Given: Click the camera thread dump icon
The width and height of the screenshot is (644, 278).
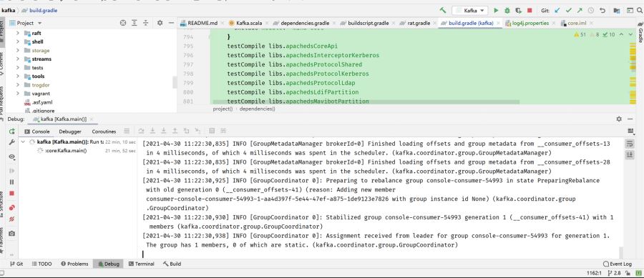Looking at the screenshot, I should coord(12,233).
